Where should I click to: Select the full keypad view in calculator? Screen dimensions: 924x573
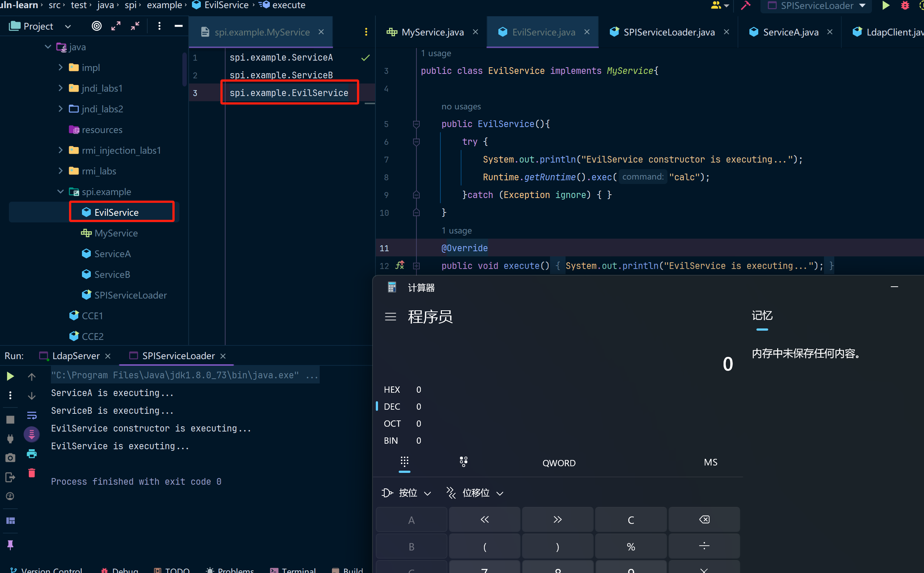pos(405,462)
